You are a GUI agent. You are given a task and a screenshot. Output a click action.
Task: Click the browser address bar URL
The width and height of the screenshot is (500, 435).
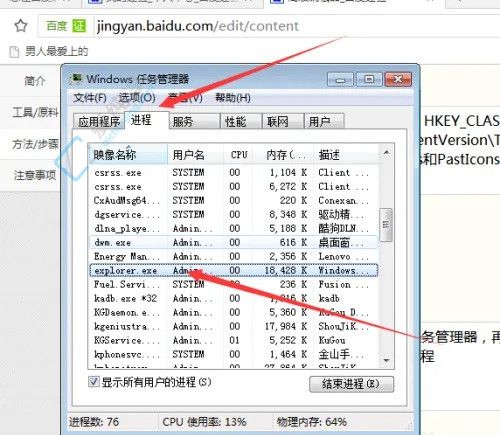pos(197,26)
